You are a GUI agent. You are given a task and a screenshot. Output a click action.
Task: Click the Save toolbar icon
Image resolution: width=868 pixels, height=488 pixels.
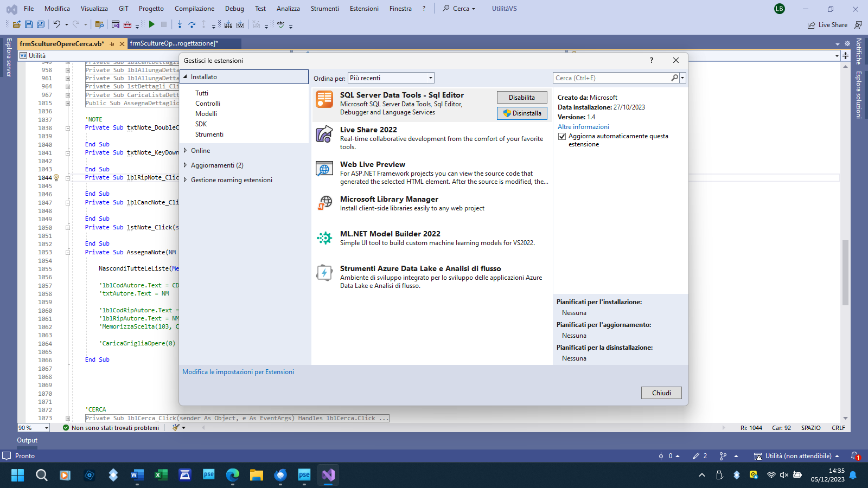point(29,24)
